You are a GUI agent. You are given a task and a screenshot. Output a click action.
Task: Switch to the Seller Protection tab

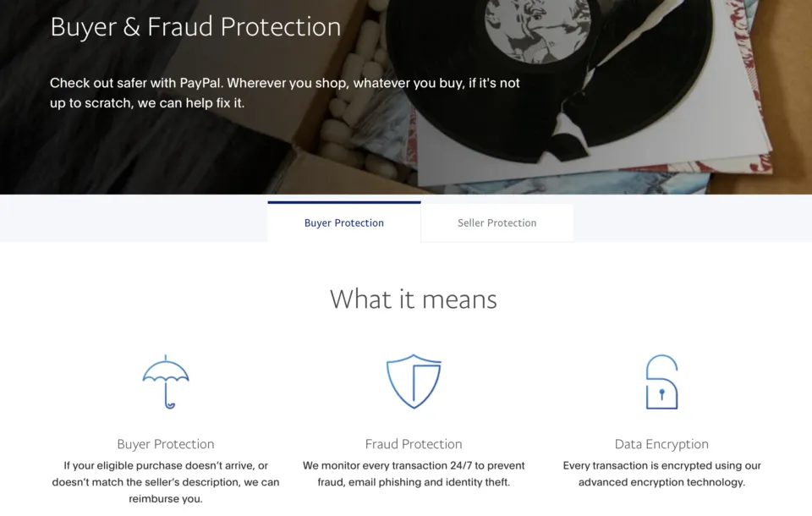pos(497,222)
